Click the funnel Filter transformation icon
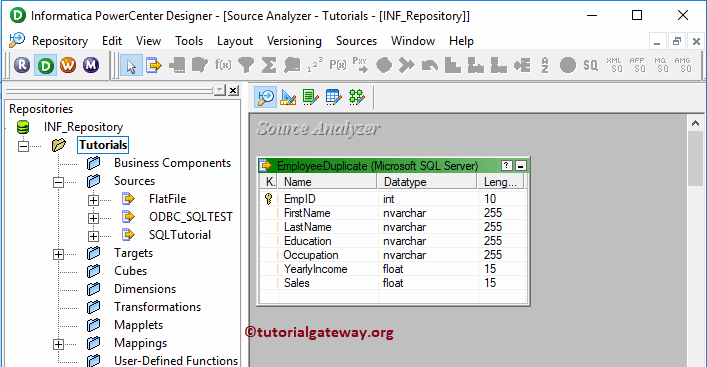707x367 pixels. coord(246,65)
